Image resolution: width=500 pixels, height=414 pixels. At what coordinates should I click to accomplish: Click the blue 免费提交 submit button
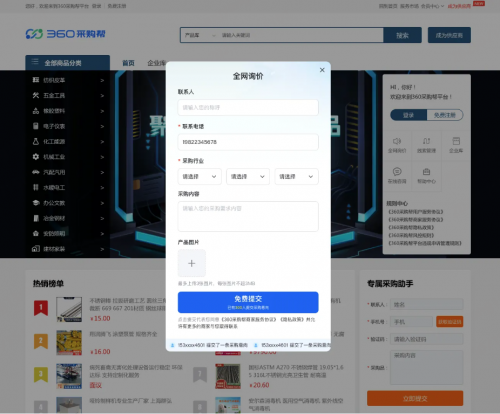(248, 302)
